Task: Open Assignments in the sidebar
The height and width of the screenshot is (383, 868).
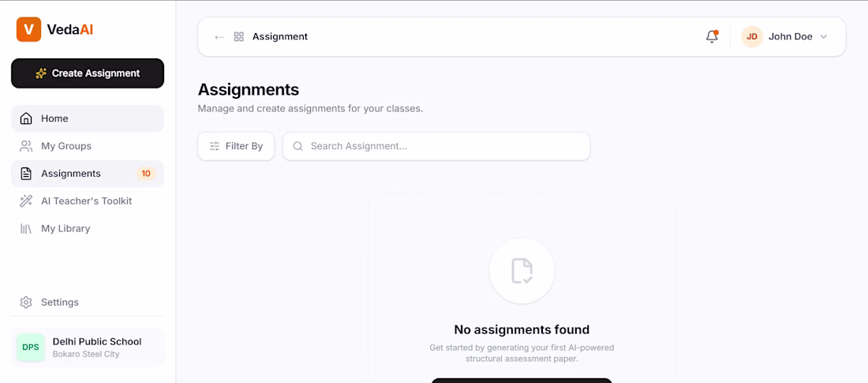Action: 88,174
